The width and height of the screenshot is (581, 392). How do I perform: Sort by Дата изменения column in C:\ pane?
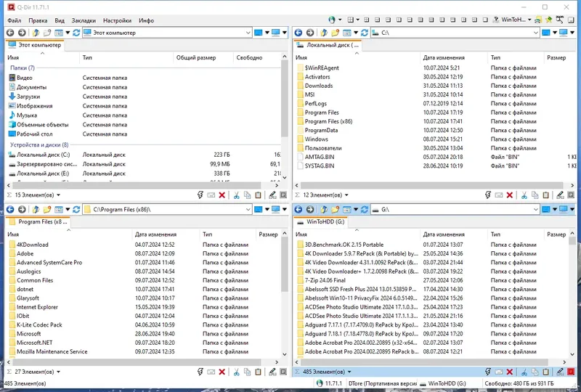coord(444,57)
